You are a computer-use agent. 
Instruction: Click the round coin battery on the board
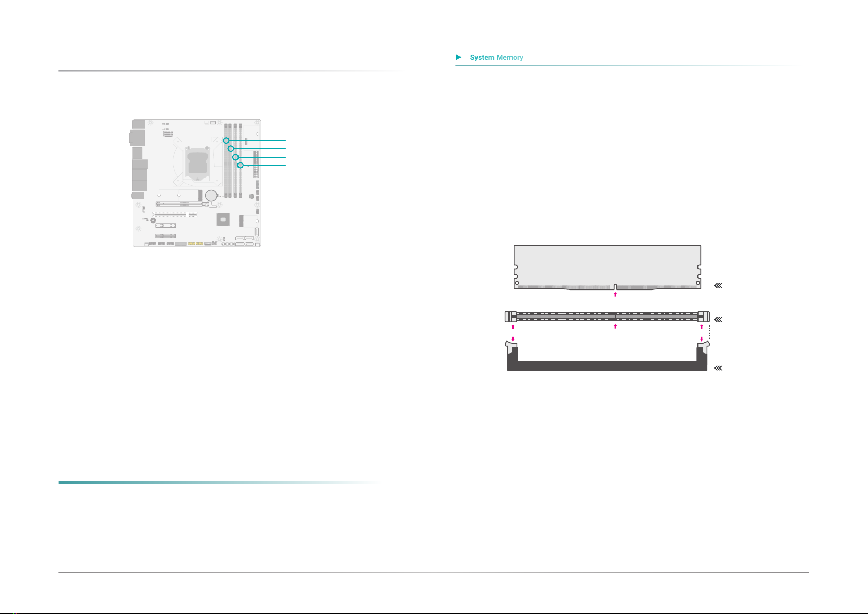tap(211, 195)
